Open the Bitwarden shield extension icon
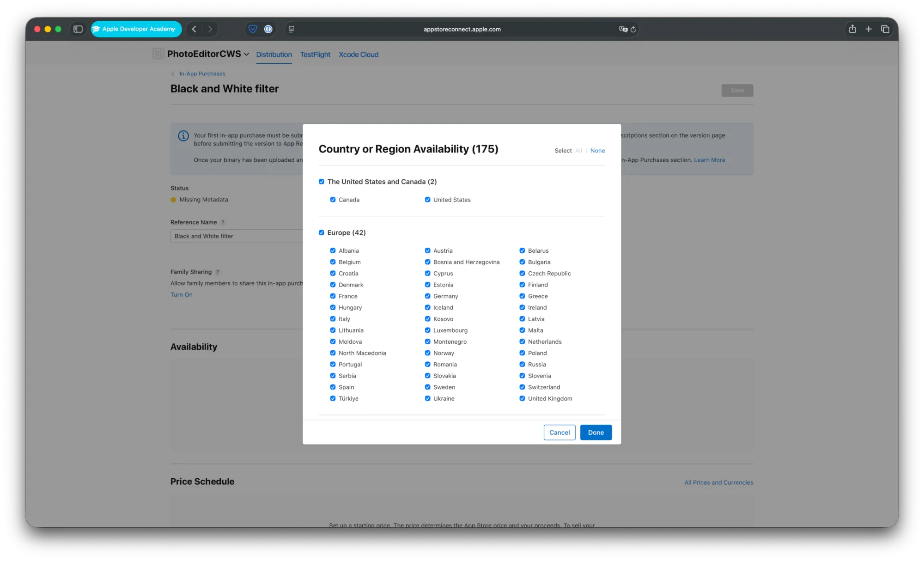924x561 pixels. click(x=253, y=29)
